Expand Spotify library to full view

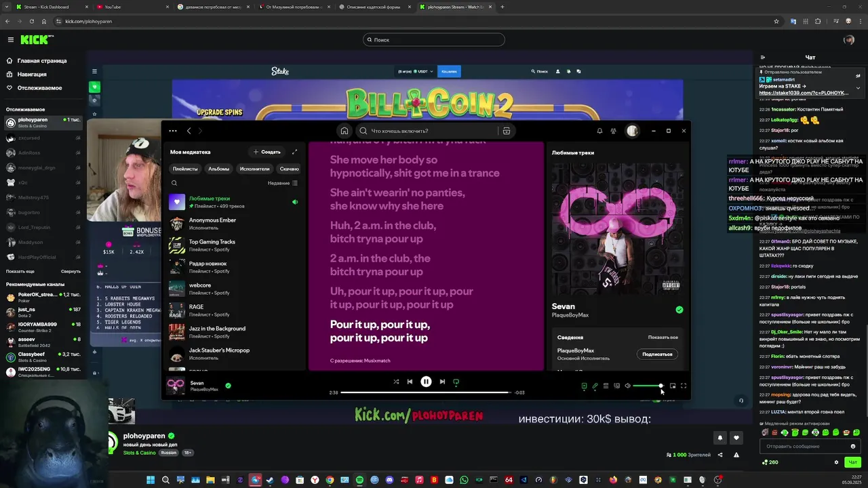click(294, 152)
